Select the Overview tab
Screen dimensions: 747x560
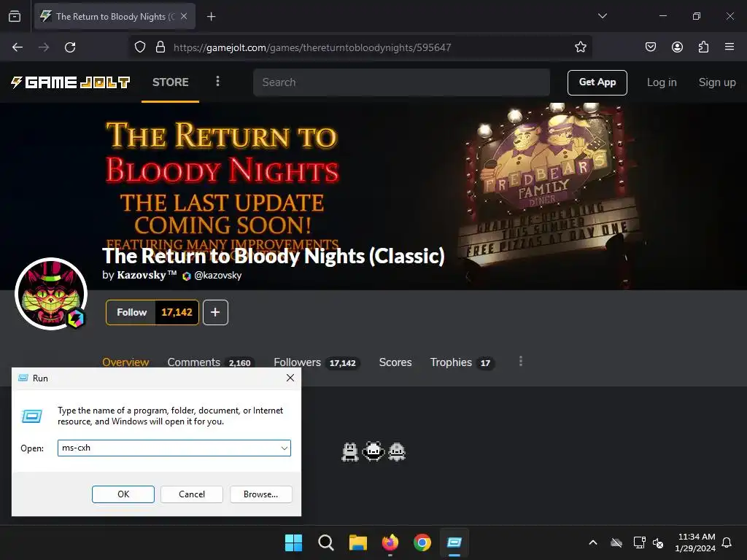coord(125,362)
